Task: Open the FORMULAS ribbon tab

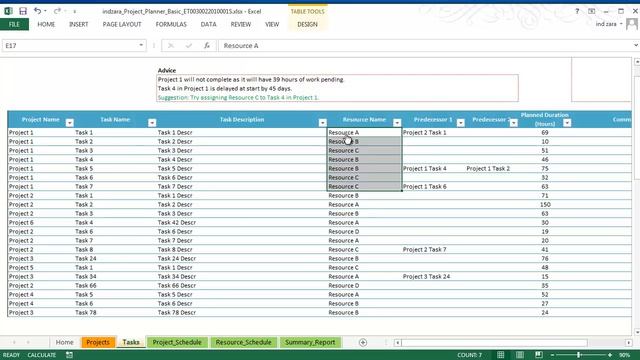Action: point(171,24)
